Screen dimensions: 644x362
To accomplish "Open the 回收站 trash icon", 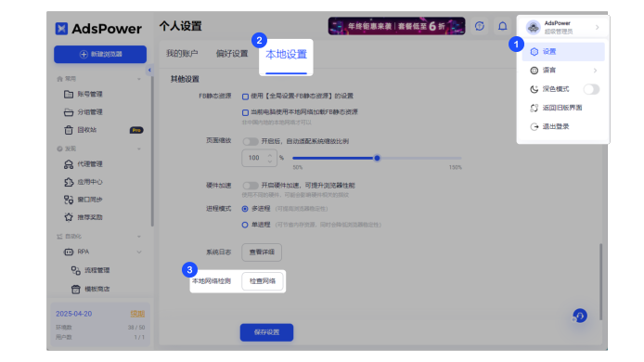I will 69,130.
